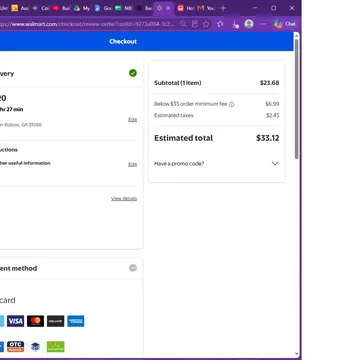Open the browser Settings and more menu

tap(263, 24)
